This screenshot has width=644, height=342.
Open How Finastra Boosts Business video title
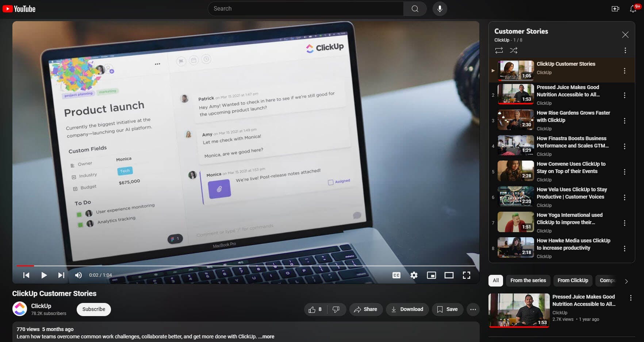coord(572,142)
